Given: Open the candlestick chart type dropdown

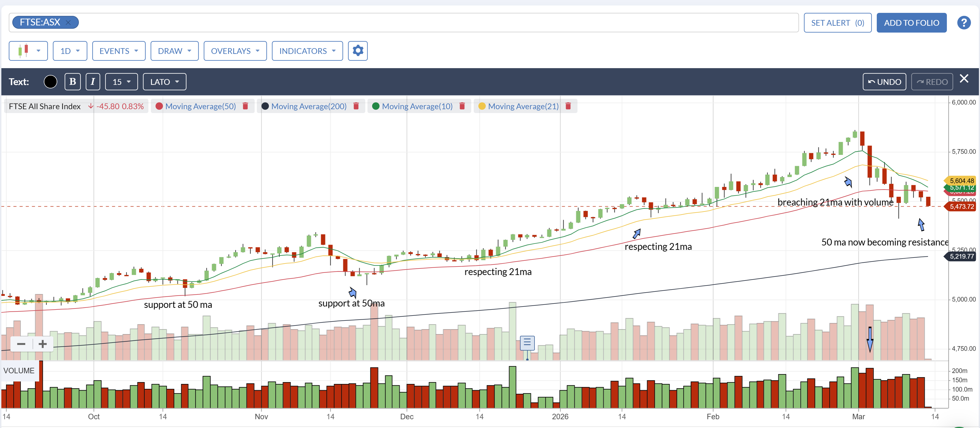Looking at the screenshot, I should coord(28,51).
